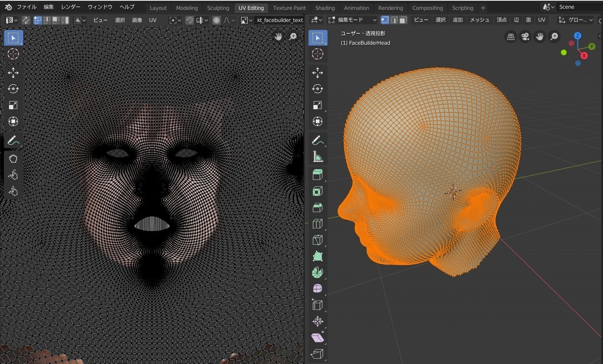Viewport: 603px width, 364px height.
Task: Enable vertex select mode in 3D viewport
Action: click(385, 20)
